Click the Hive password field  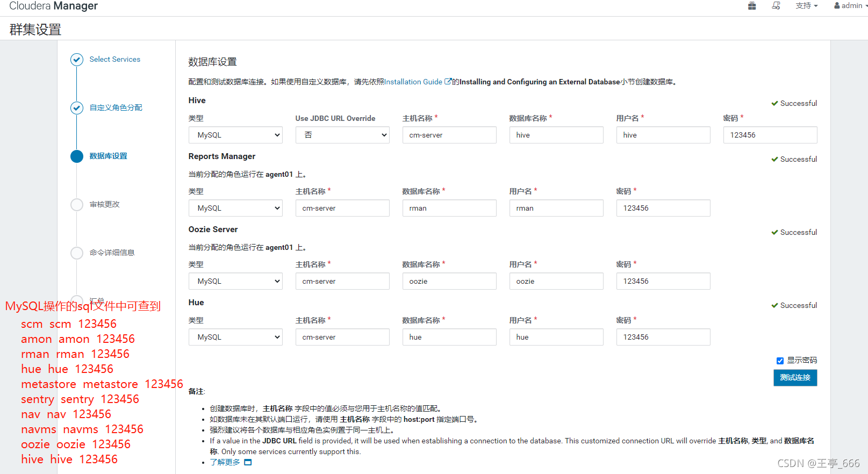[x=770, y=135]
